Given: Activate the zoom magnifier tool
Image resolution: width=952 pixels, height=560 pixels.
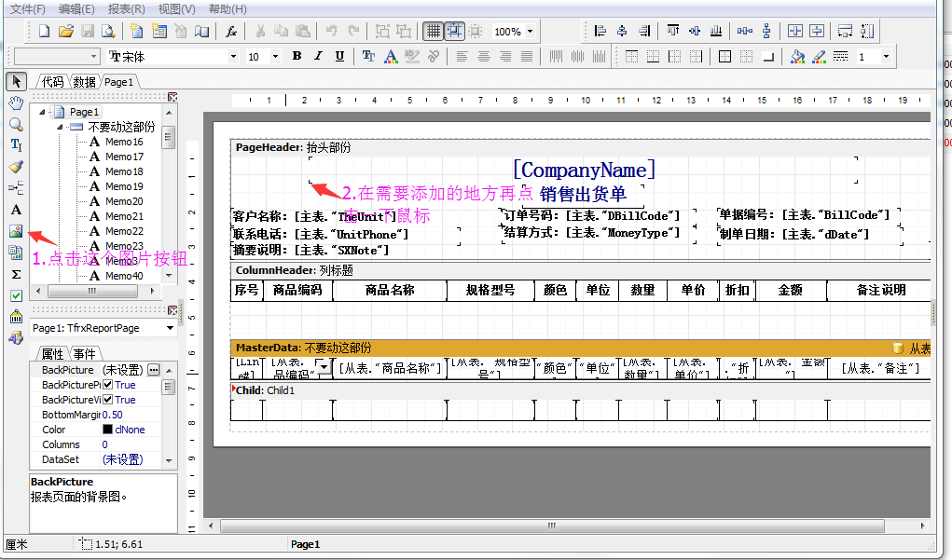Looking at the screenshot, I should point(16,124).
